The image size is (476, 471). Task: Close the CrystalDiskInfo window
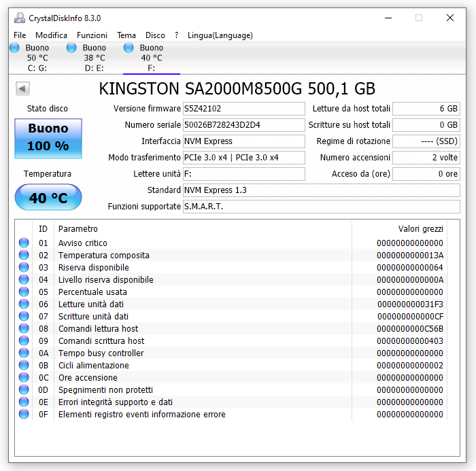tap(450, 18)
